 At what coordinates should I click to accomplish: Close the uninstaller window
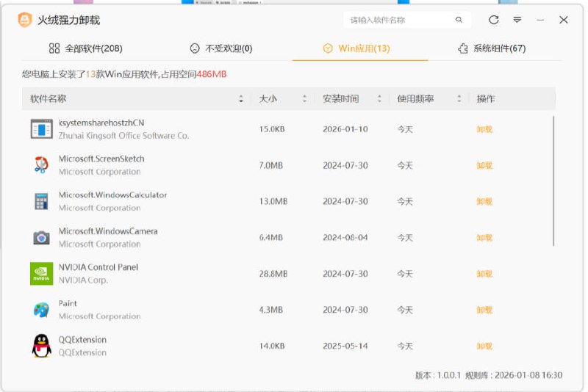pos(563,20)
